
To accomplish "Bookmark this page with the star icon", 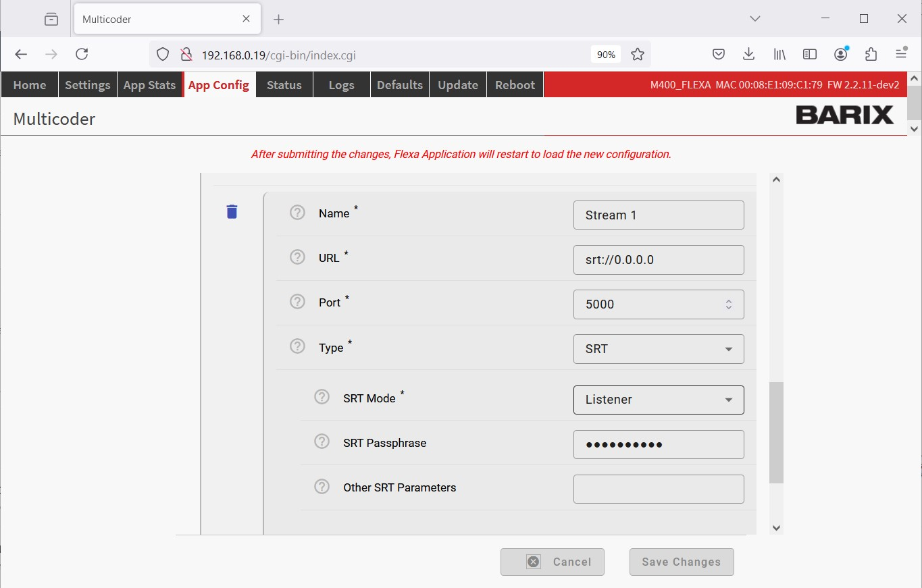I will [637, 55].
